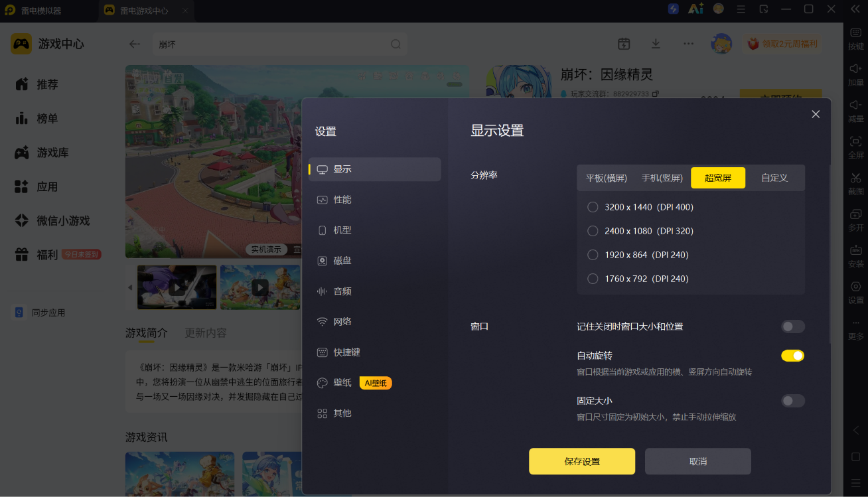Open 榜单 in the left sidebar
The image size is (868, 497).
[x=37, y=119]
